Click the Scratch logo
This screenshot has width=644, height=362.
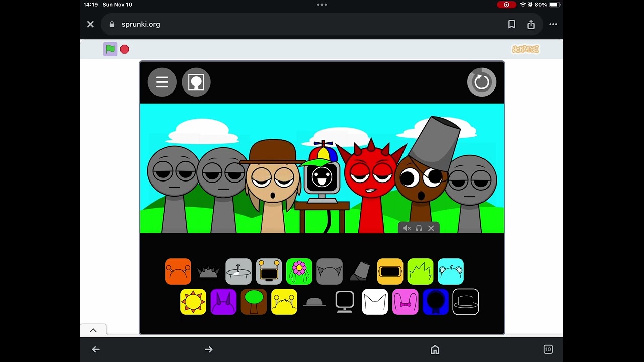(x=525, y=49)
